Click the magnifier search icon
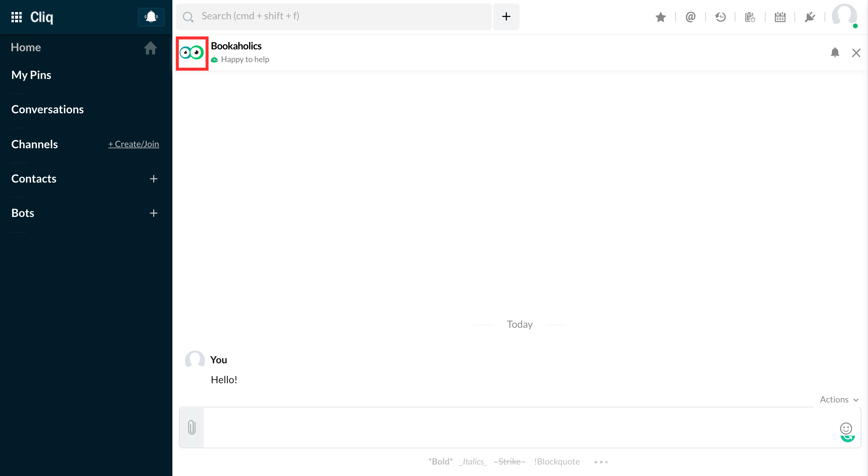Screen dimensions: 868x476 click(188, 17)
